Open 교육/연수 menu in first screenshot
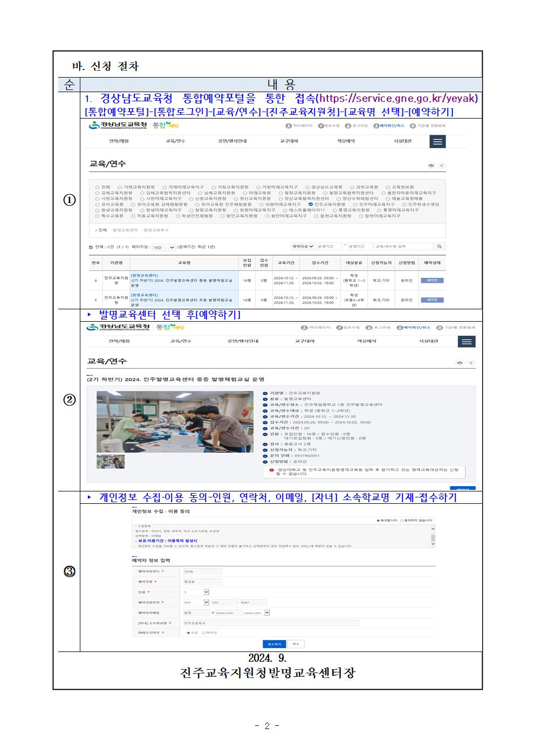535x756 pixels. [x=175, y=141]
